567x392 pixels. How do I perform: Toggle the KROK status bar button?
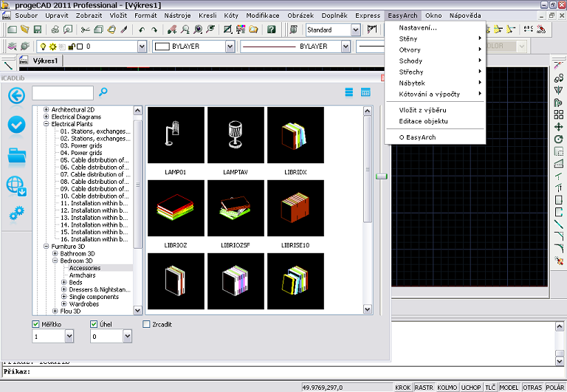point(403,387)
